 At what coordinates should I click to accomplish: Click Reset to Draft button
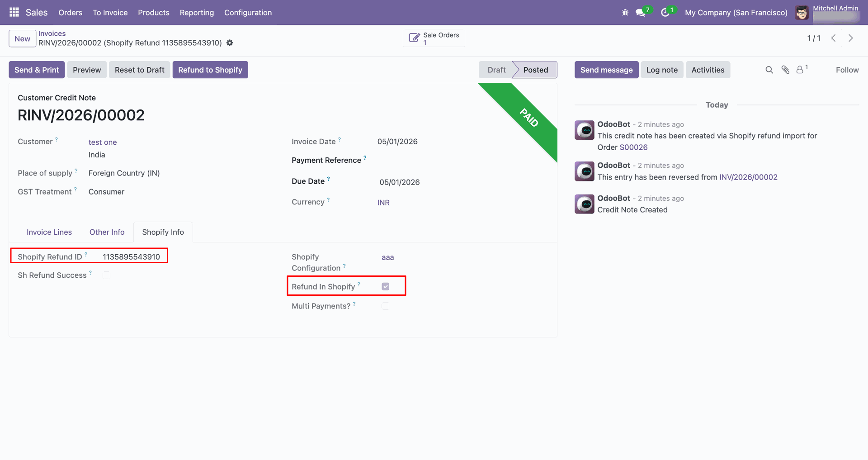click(x=139, y=70)
